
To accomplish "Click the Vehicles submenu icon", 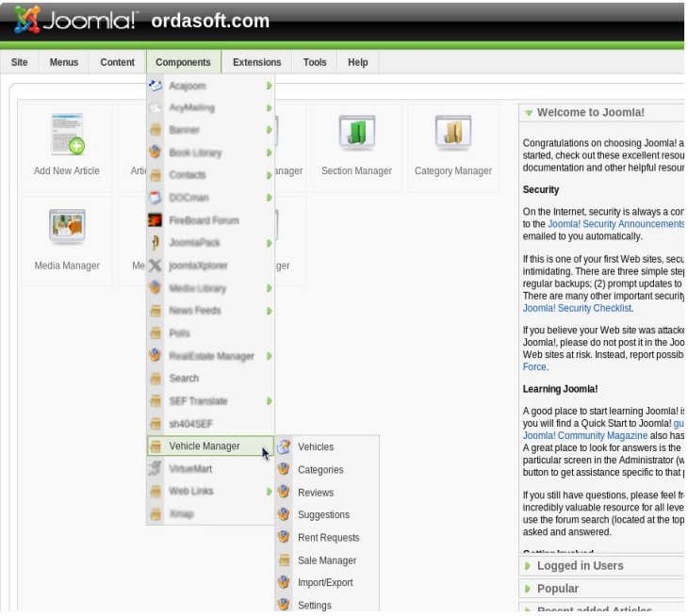I will coord(284,446).
